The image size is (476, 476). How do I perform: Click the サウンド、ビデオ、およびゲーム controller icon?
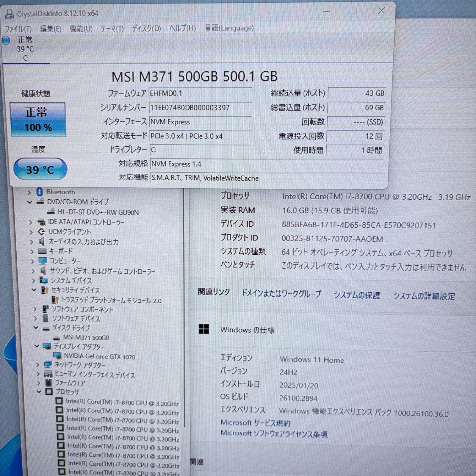pyautogui.click(x=43, y=270)
